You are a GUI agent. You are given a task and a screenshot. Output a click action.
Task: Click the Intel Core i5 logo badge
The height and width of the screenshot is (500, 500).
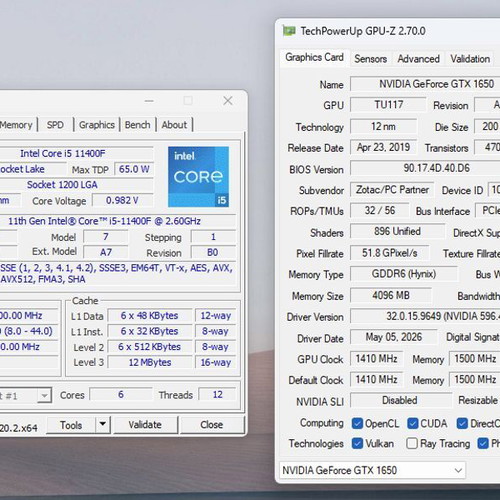198,177
